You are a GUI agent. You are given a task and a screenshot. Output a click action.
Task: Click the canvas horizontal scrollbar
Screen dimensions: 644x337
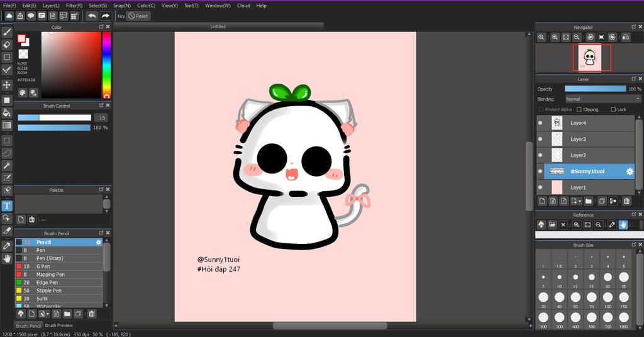(x=330, y=326)
